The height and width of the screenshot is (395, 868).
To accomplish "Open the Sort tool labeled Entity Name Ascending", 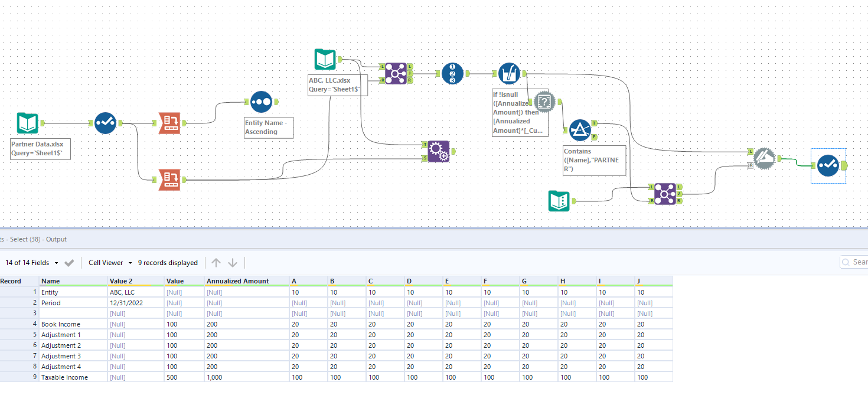I will click(260, 102).
